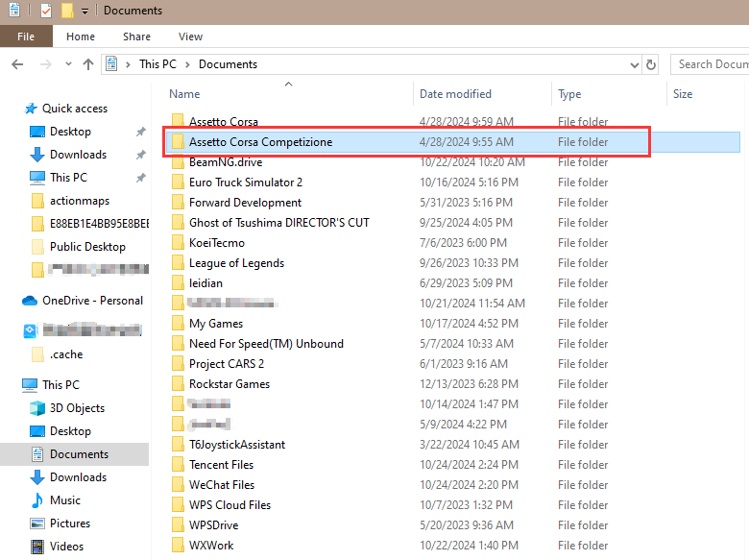Open Music in the navigation pane
Viewport: 749px width, 560px height.
pyautogui.click(x=65, y=500)
